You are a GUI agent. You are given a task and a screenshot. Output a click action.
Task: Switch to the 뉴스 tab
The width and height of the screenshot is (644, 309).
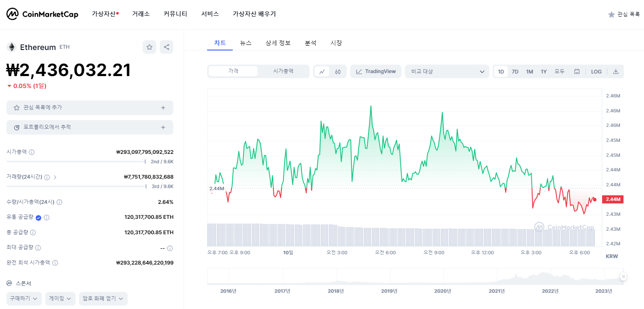246,43
